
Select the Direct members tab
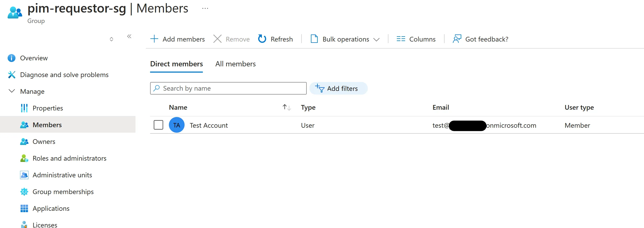click(x=176, y=64)
